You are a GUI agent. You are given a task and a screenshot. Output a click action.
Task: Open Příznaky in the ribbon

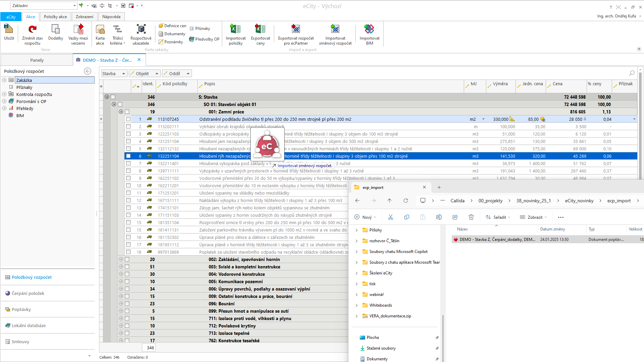coord(200,29)
